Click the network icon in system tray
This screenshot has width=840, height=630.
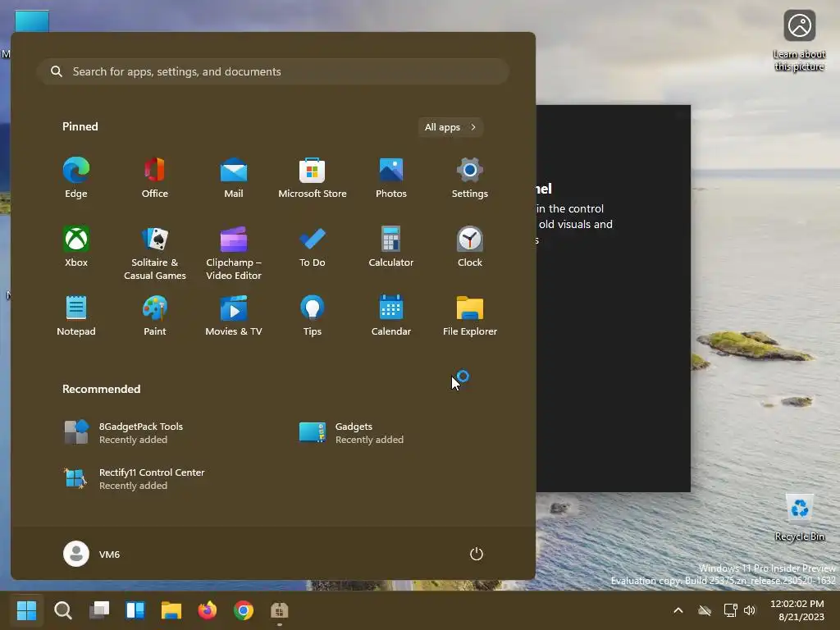[730, 610]
